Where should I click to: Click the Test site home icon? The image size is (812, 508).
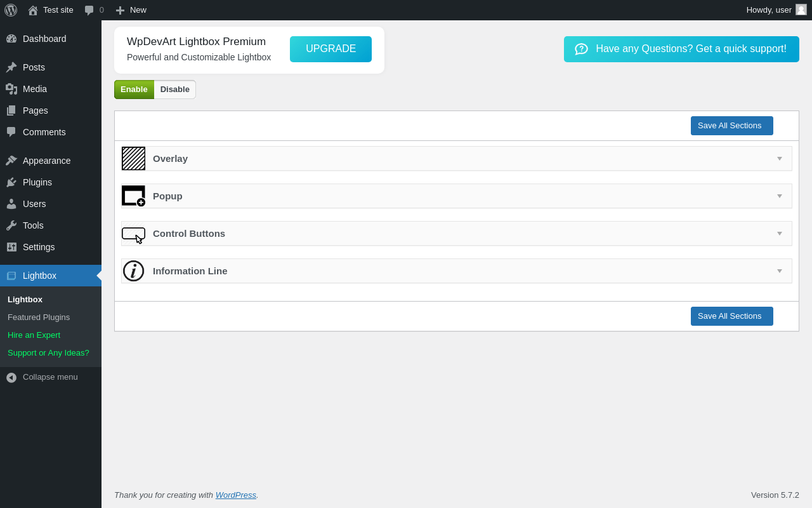[33, 10]
